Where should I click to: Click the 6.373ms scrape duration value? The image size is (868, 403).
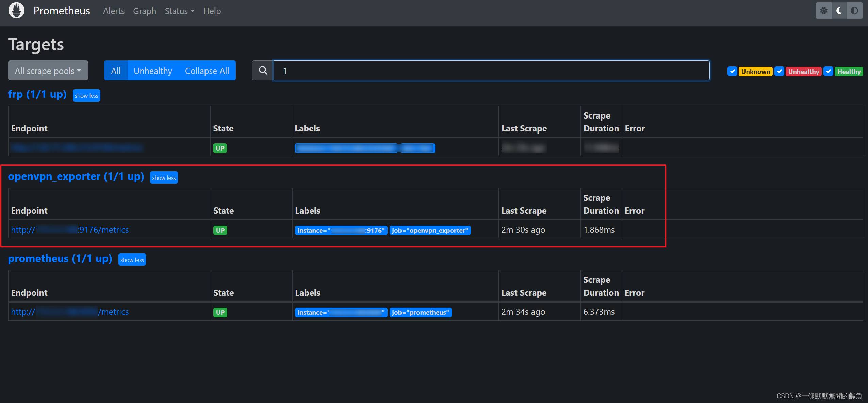point(599,312)
